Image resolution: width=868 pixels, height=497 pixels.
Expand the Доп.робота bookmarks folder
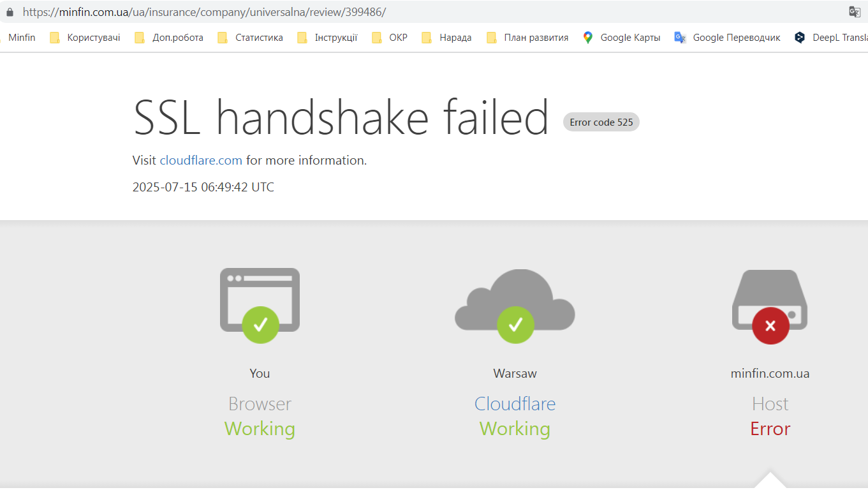(x=169, y=38)
